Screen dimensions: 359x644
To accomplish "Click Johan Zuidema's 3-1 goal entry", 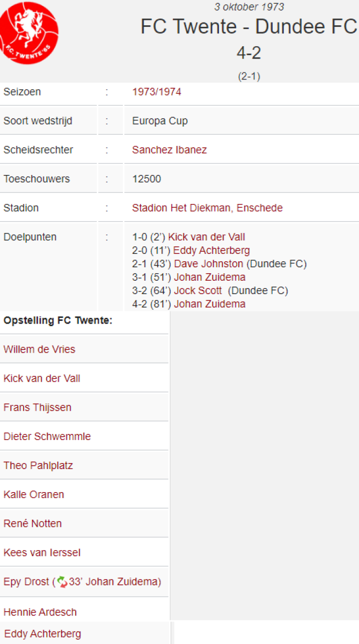I will tap(209, 277).
